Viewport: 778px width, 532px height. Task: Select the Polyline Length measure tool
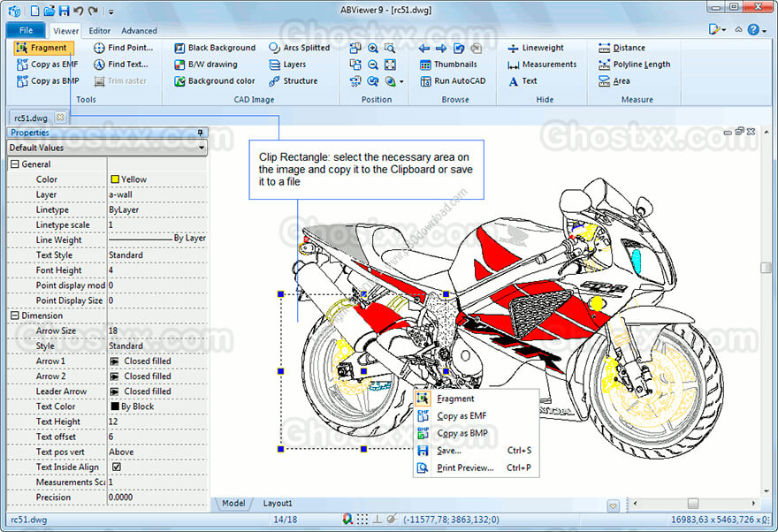coord(634,65)
